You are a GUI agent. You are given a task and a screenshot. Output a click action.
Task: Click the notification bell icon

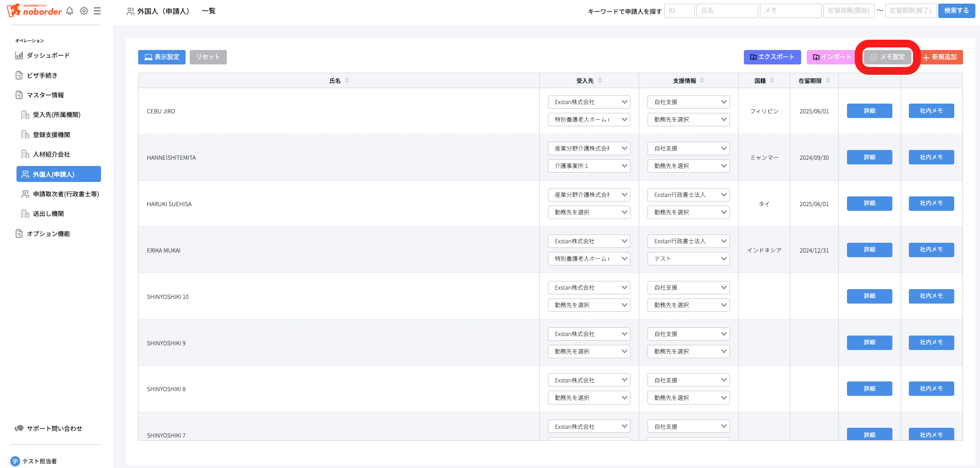tap(70, 11)
